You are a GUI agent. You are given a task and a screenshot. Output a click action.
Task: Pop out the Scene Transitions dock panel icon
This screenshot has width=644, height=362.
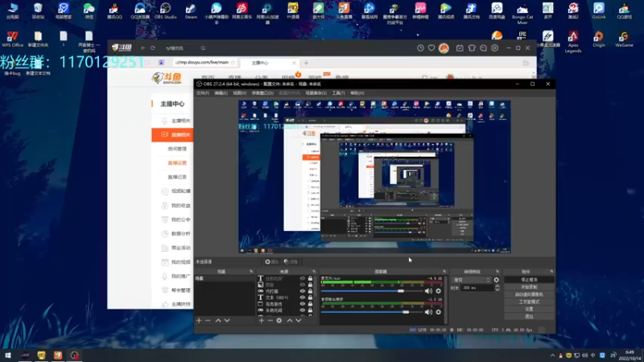(497, 272)
